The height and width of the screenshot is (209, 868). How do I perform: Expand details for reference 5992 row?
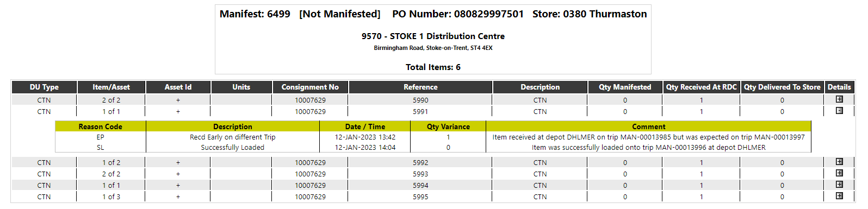coord(839,162)
